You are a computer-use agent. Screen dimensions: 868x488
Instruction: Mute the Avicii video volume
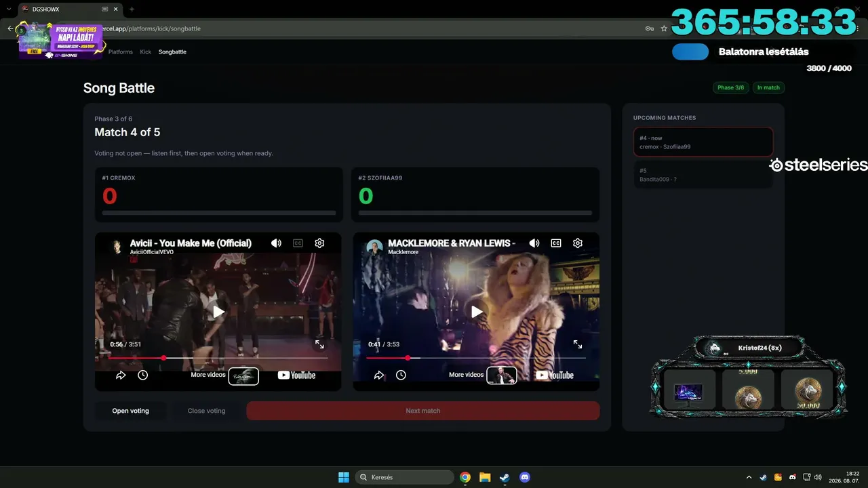tap(276, 243)
